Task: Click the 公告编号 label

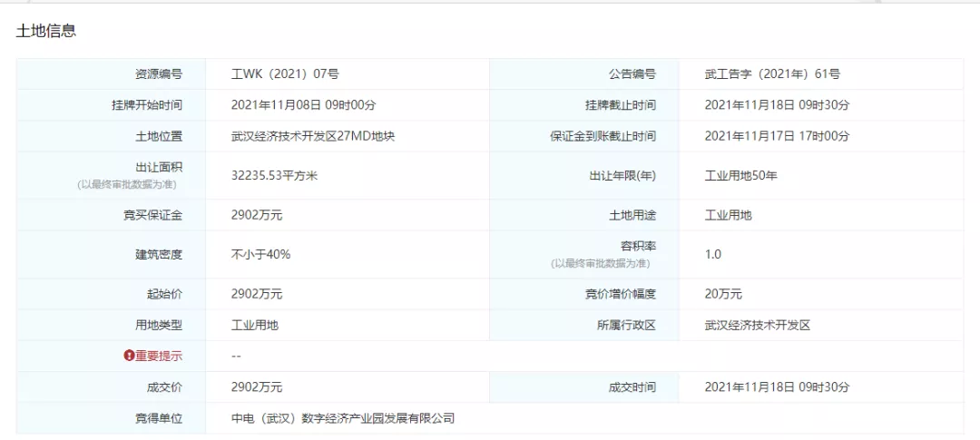Action: pyautogui.click(x=632, y=74)
